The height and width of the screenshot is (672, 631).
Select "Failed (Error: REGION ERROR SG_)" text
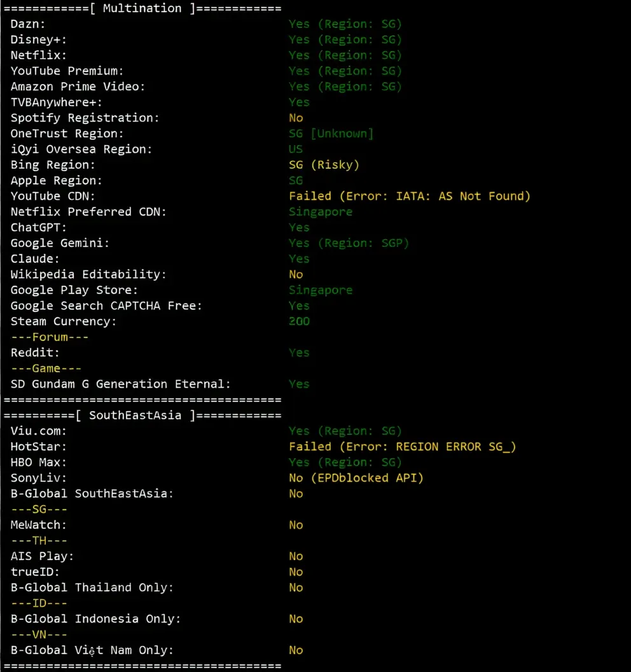coord(403,447)
